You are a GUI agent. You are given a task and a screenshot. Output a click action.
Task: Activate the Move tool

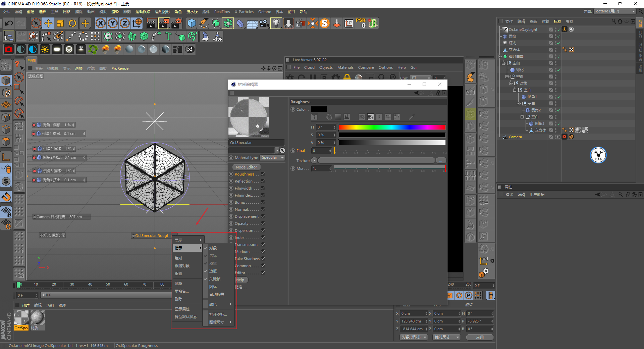[48, 23]
